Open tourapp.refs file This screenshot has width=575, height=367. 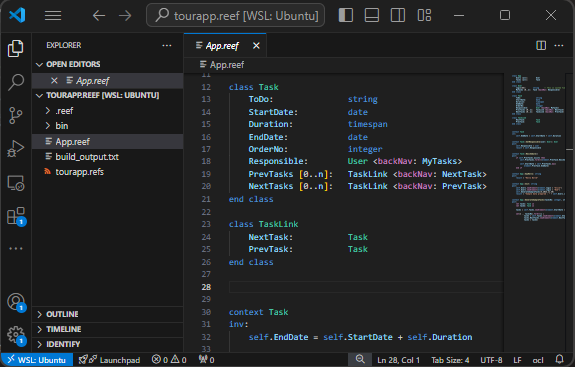coord(107,172)
